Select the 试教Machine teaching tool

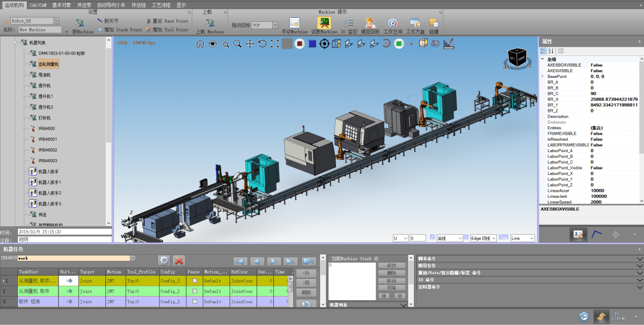pos(324,23)
